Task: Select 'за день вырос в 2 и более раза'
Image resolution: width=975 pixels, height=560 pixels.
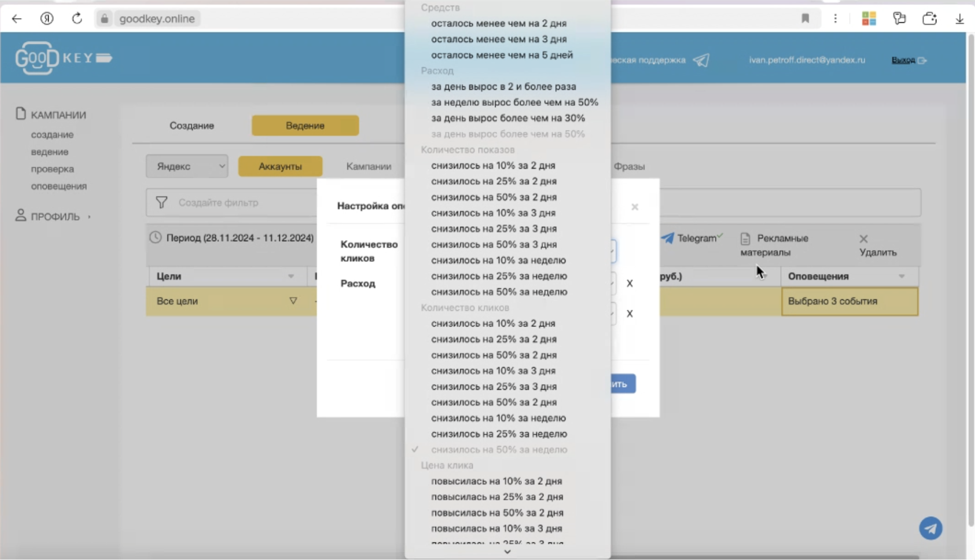Action: point(503,86)
